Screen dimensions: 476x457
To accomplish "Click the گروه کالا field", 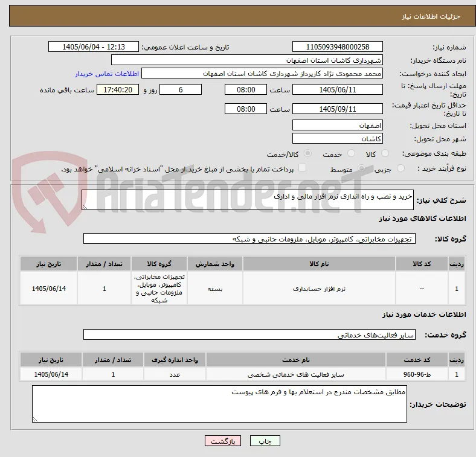I will pyautogui.click(x=249, y=238).
